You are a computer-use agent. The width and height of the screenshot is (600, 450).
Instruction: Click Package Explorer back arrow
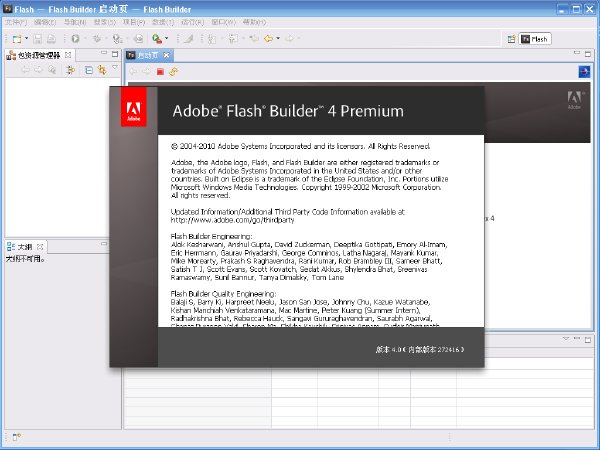click(x=25, y=70)
